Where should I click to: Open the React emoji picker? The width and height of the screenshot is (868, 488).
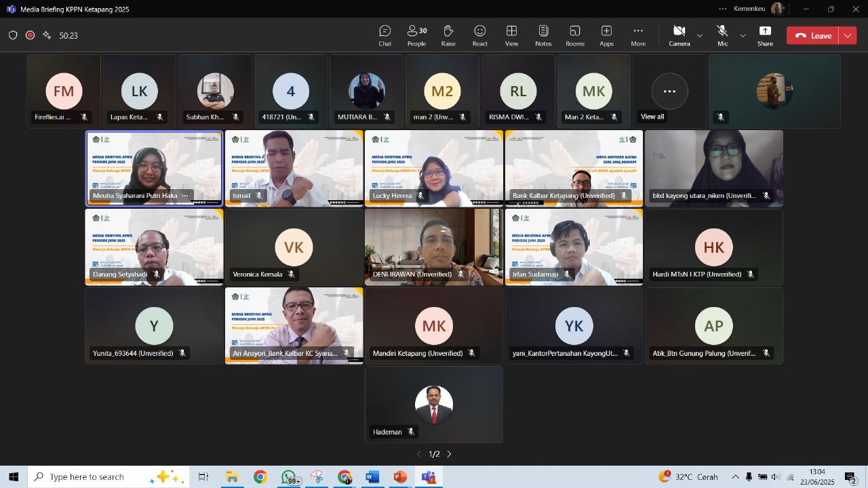coord(480,35)
